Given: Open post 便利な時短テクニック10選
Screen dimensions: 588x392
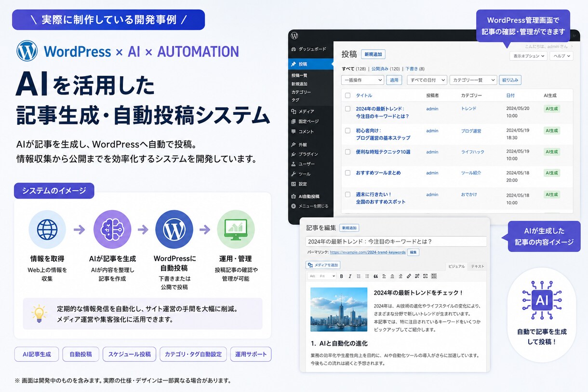Looking at the screenshot, I should [x=383, y=152].
